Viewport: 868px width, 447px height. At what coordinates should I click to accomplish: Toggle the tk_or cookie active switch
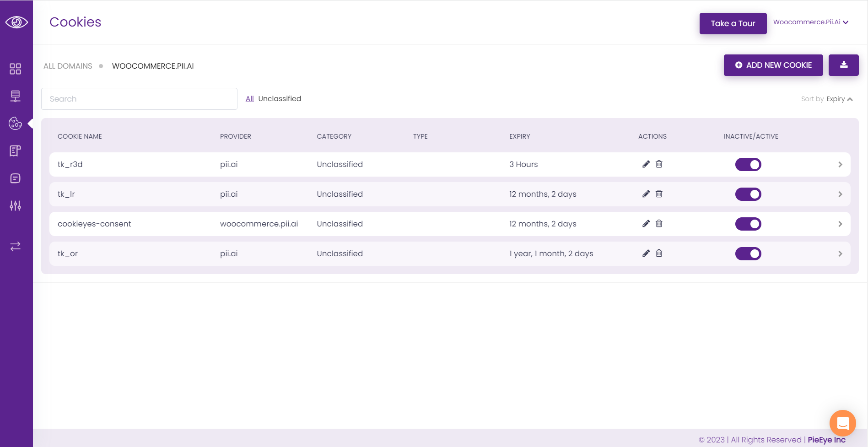[748, 253]
